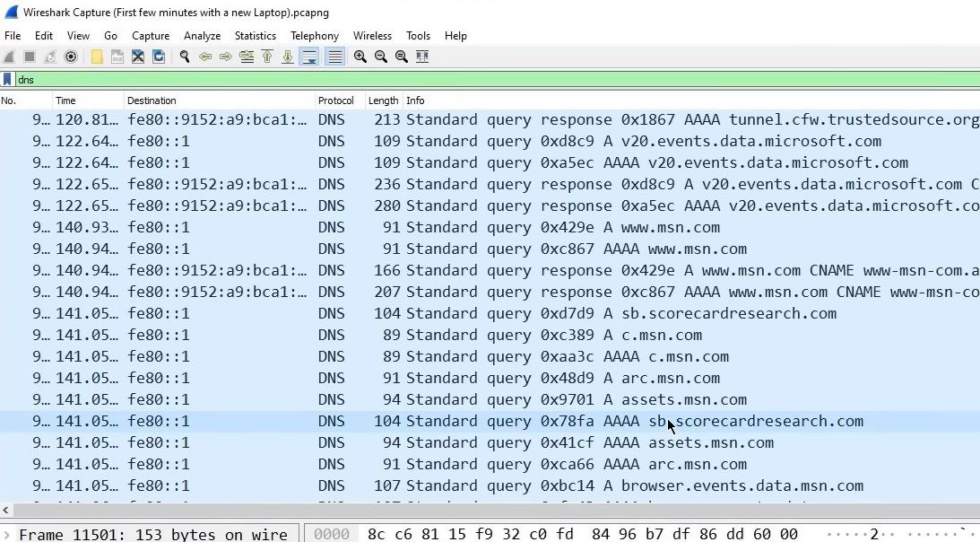The image size is (980, 542).
Task: Reset text to normal size
Action: [x=402, y=57]
